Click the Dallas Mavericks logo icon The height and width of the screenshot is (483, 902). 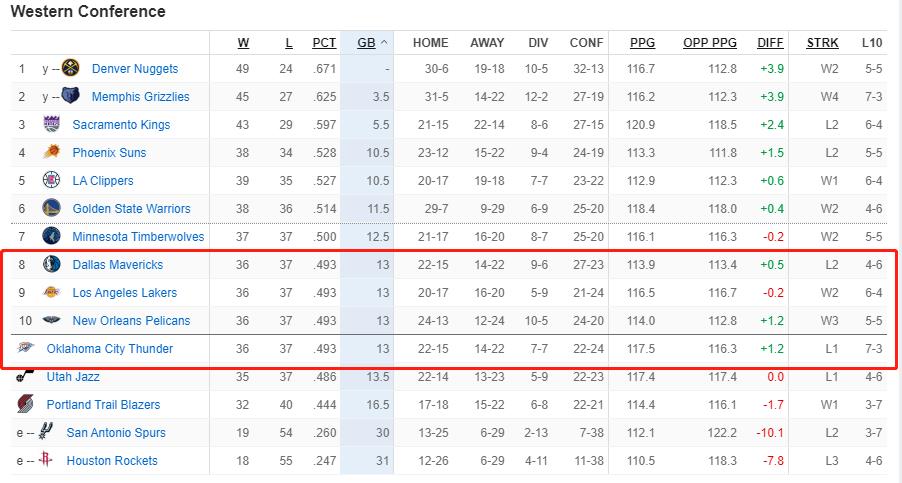52,264
